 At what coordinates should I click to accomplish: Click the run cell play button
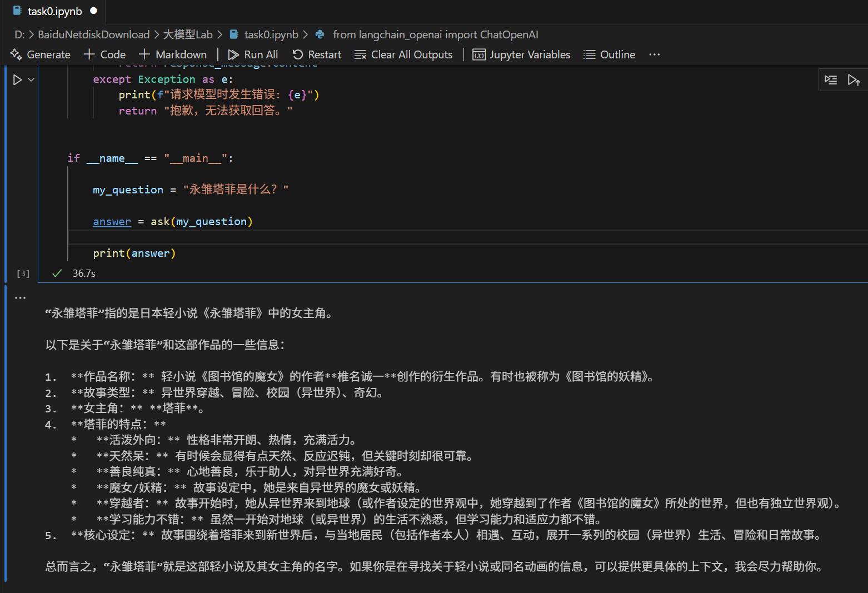(x=17, y=79)
